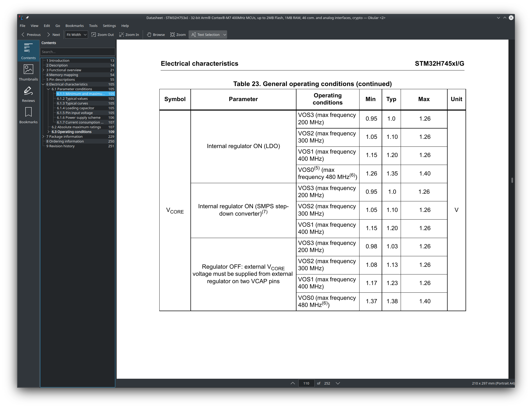
Task: Expand the 6.3 Operating conditions node
Action: (49, 132)
